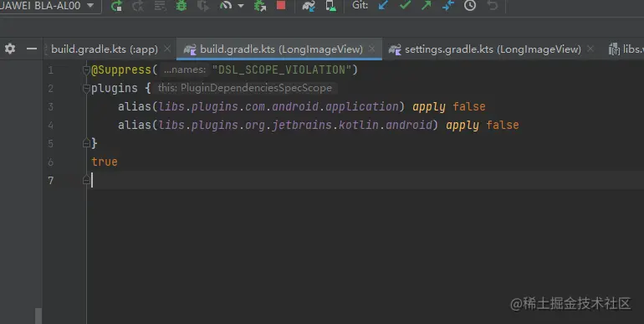Hide the project panel with minus icon
The image size is (644, 324).
32,49
